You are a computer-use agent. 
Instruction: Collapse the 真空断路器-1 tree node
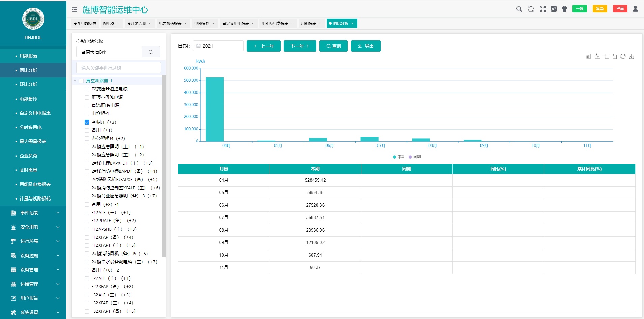pyautogui.click(x=75, y=81)
